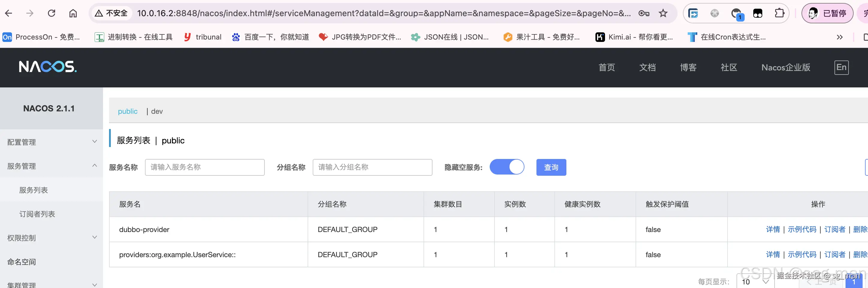The image size is (868, 288).
Task: Open the JSON在线 bookmark
Action: point(450,37)
